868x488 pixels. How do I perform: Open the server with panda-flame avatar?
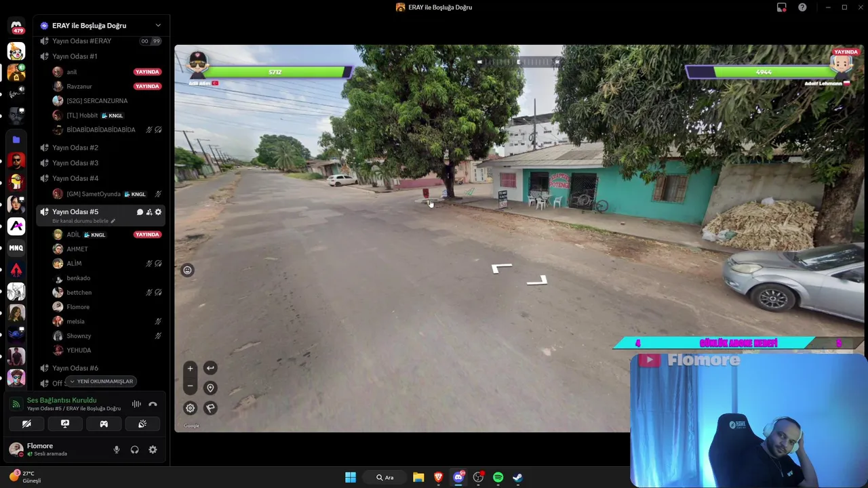[16, 51]
